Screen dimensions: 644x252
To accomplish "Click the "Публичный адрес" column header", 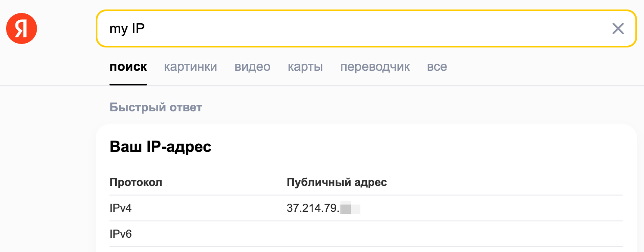I will pos(337,182).
